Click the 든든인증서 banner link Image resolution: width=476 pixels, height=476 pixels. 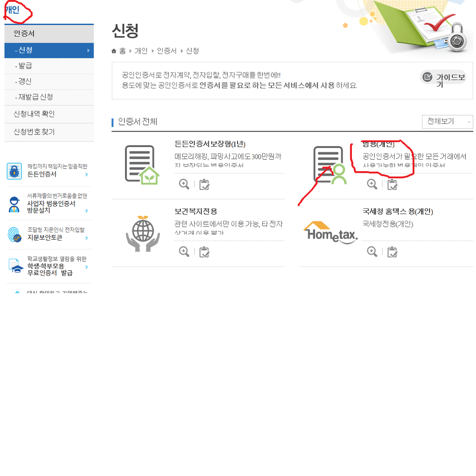[48, 171]
